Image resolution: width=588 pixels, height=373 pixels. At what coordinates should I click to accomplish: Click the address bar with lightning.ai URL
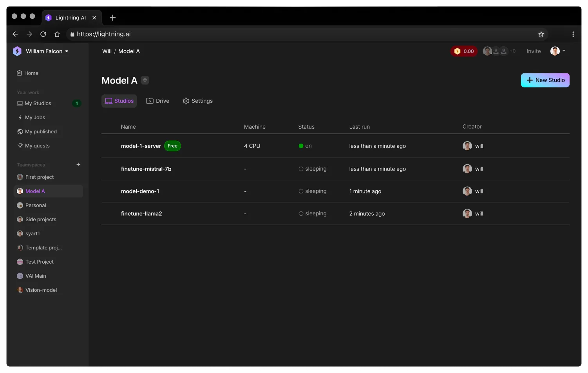307,35
